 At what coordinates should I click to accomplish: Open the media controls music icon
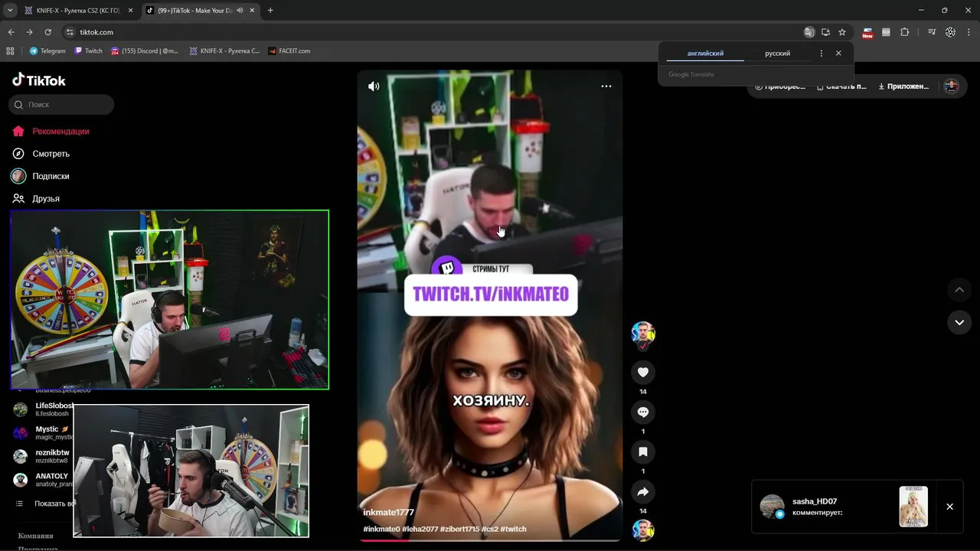coord(932,32)
